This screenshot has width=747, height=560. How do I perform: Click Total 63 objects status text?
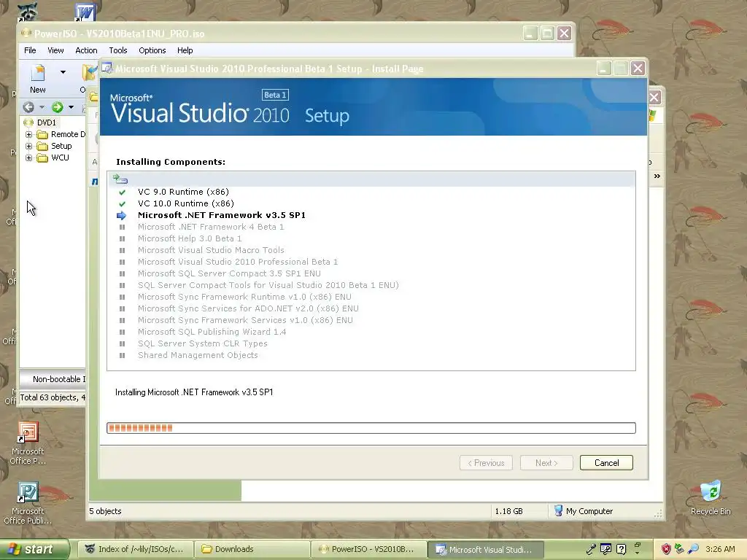pyautogui.click(x=53, y=397)
